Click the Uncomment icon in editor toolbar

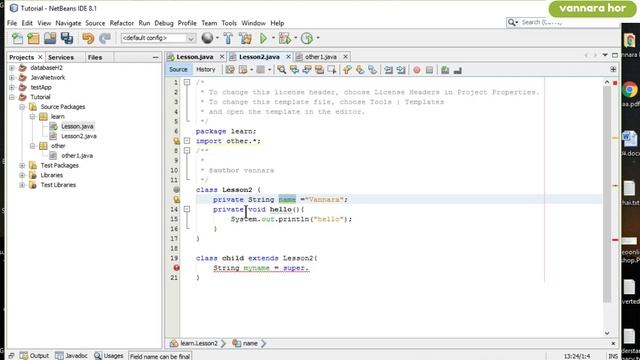point(458,70)
